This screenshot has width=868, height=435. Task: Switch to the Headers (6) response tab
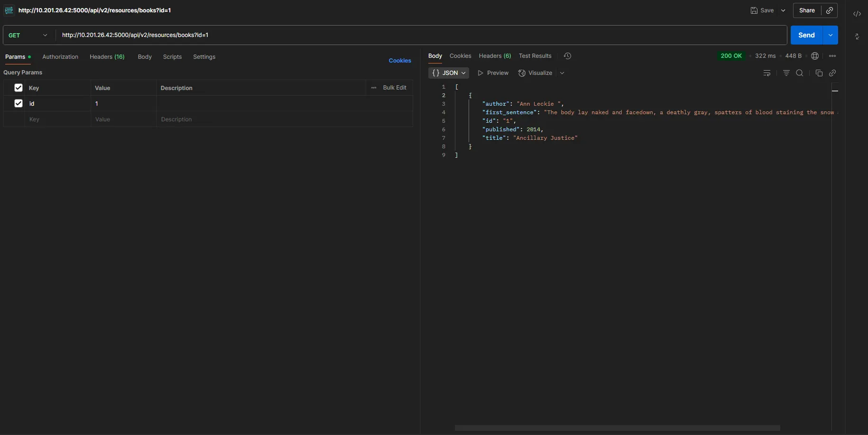click(x=495, y=56)
